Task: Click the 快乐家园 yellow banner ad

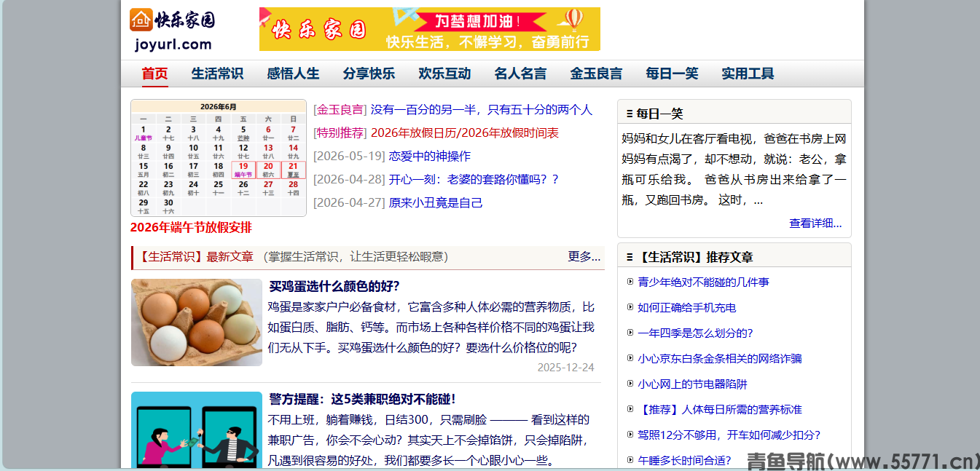Action: (x=430, y=29)
